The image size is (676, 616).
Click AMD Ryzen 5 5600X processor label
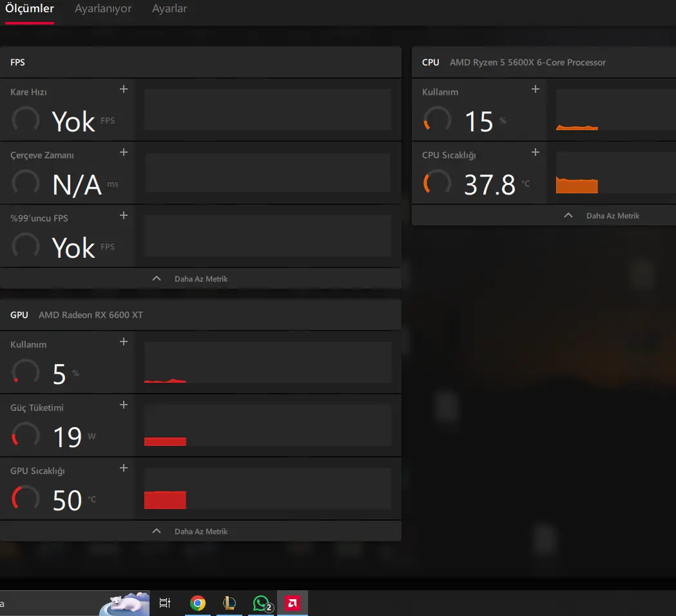pyautogui.click(x=528, y=63)
